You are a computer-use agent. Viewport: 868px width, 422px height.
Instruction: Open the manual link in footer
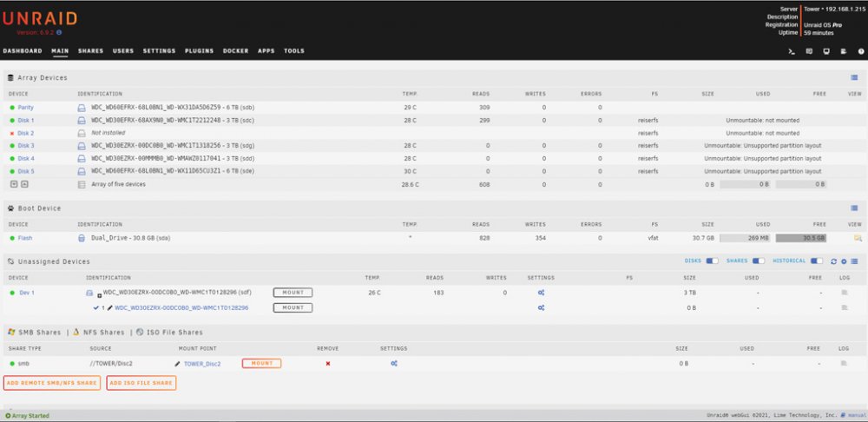(857, 416)
